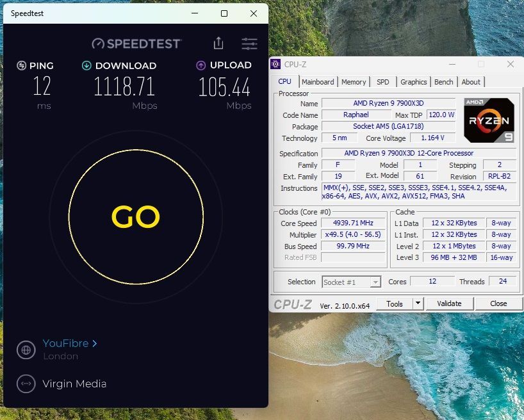Click the Raphael code name field
The image size is (524, 420).
tap(356, 115)
